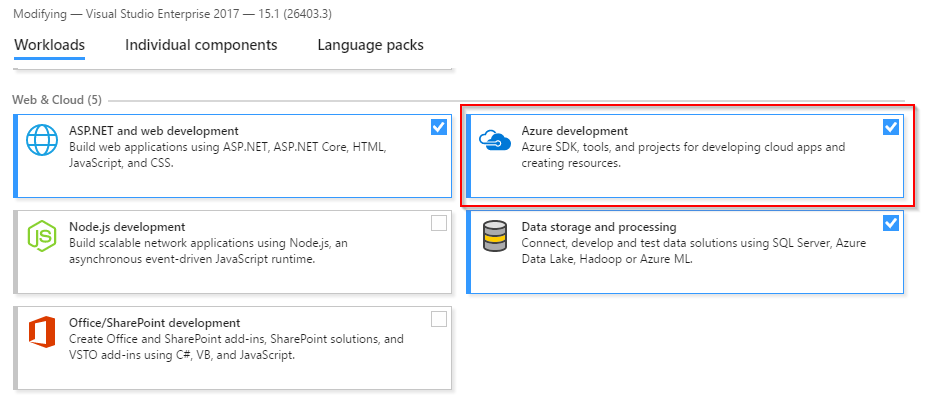Click the 'Build web applications using ASP.NET' description
The image size is (933, 404).
click(228, 155)
